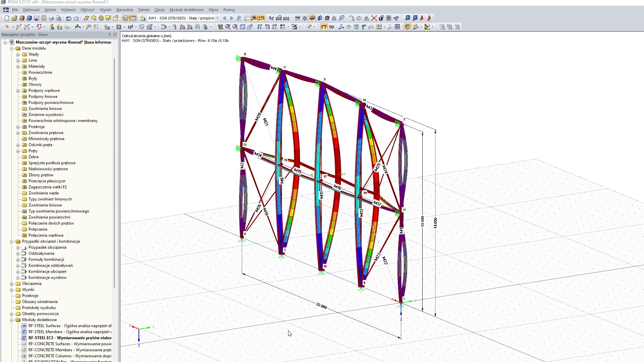Open RF-STEEL EC3 steel design module
The height and width of the screenshot is (362, 644).
coord(67,338)
